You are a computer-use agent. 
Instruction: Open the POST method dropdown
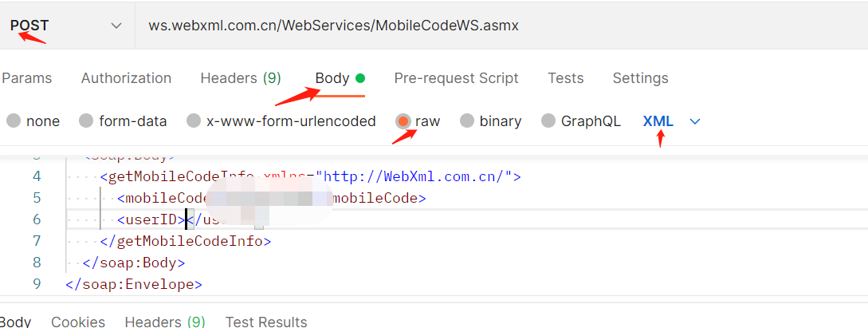pyautogui.click(x=116, y=26)
